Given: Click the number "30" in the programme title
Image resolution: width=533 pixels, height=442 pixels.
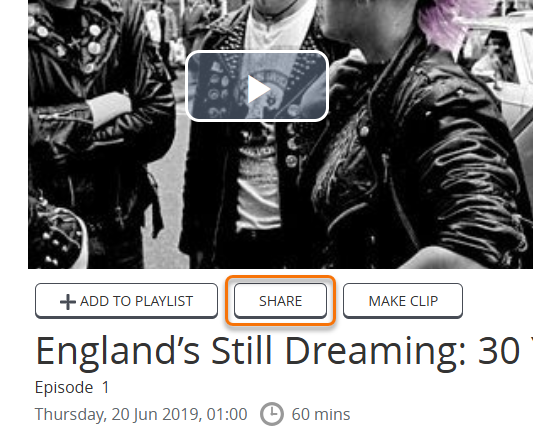Looking at the screenshot, I should [x=499, y=351].
